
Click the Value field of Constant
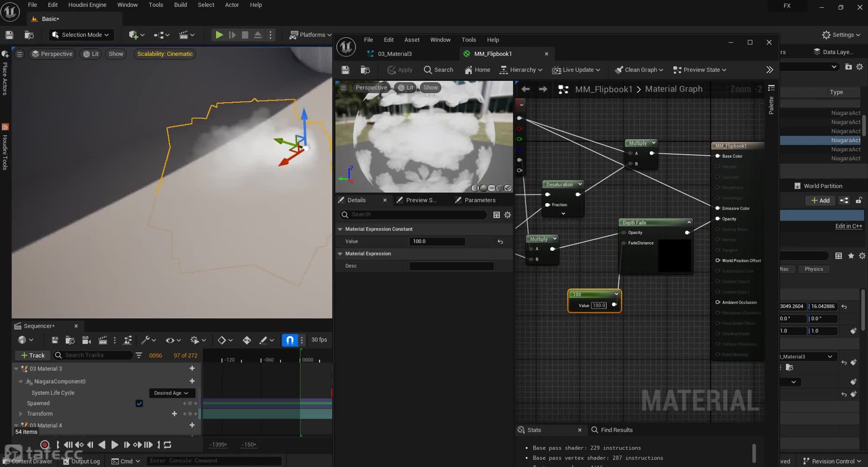437,242
